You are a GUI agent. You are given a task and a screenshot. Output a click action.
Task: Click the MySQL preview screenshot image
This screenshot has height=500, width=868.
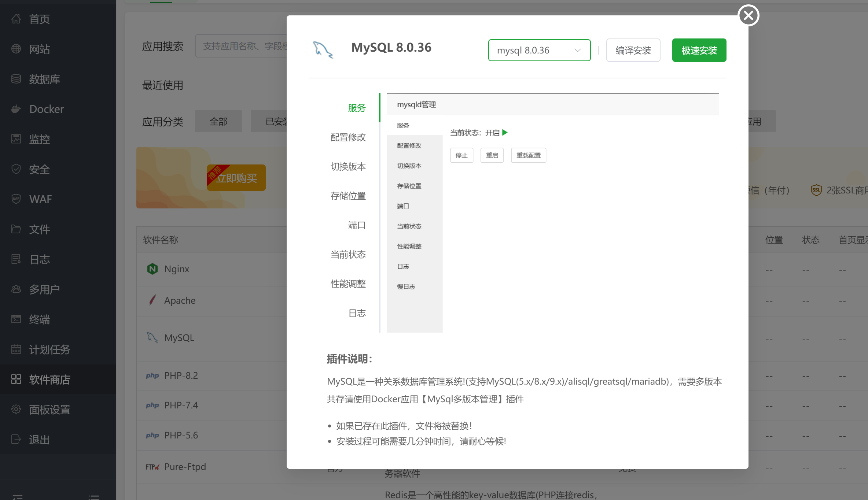553,212
